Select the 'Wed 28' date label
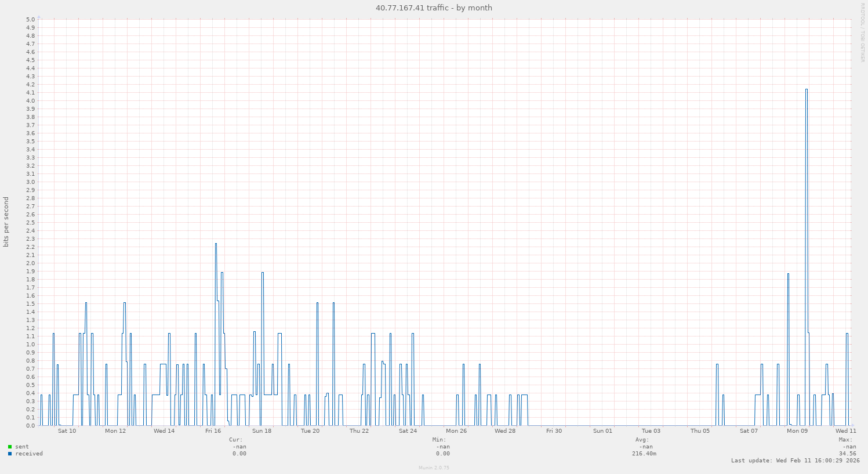The image size is (868, 474). point(506,431)
